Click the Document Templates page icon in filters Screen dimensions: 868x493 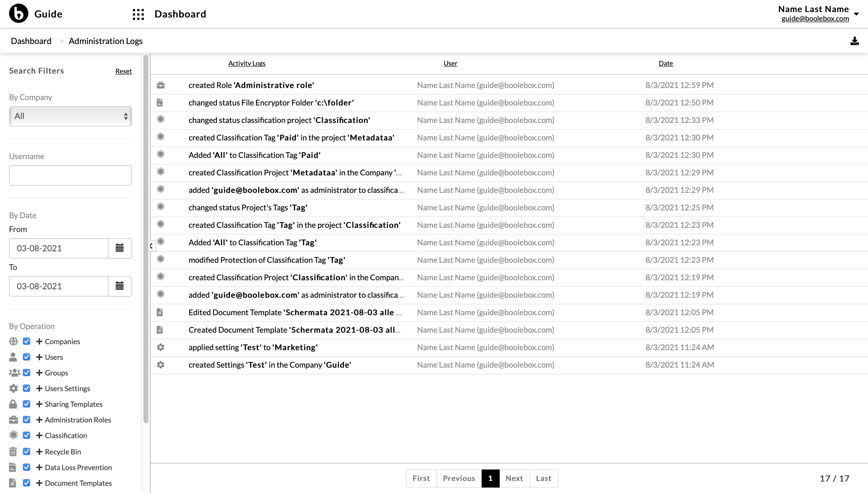13,483
